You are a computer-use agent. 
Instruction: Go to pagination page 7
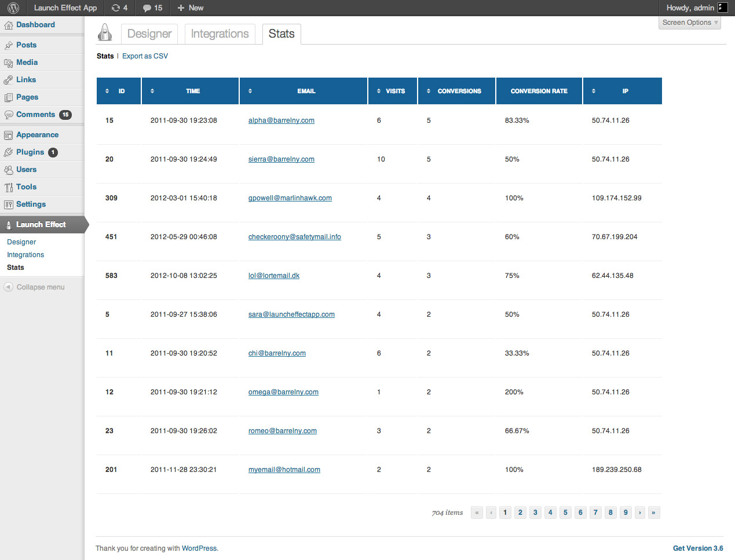click(595, 513)
